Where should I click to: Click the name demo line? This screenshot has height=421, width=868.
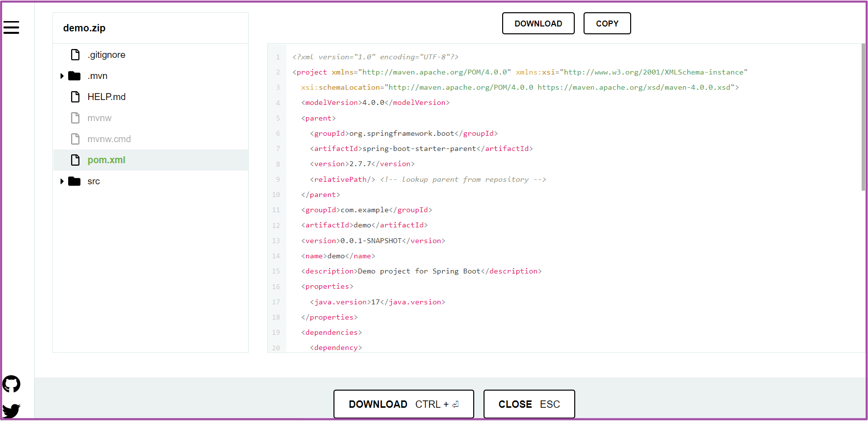coord(338,256)
